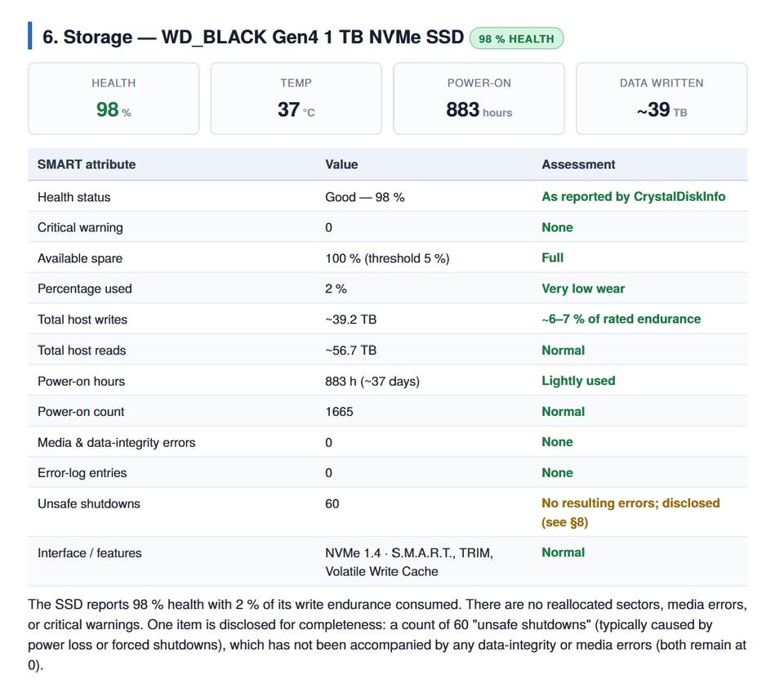Click 'As reported by CrystalDiskInfo' assessment text
The height and width of the screenshot is (688, 784).
(634, 197)
